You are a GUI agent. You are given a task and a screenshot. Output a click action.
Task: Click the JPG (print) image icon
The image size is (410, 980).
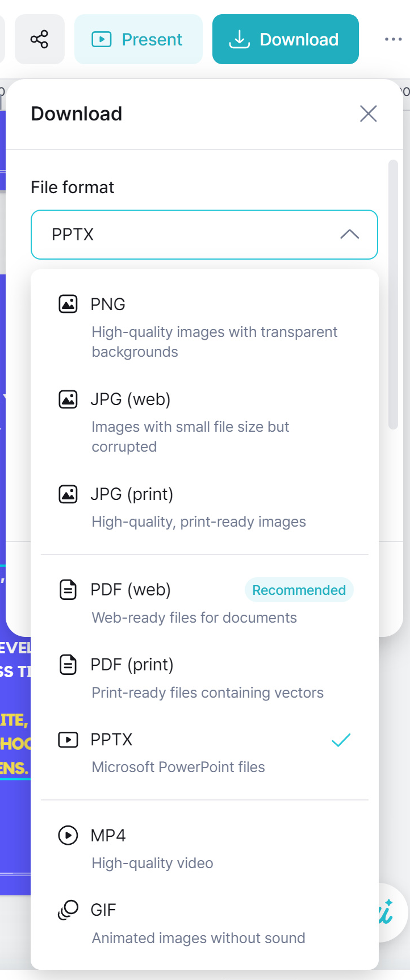coord(68,494)
